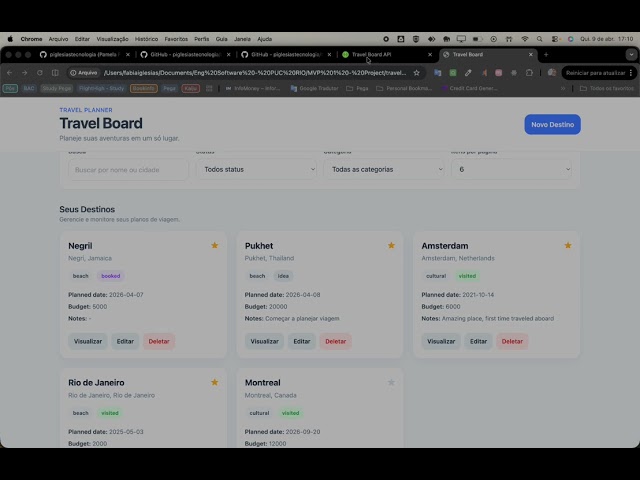Click the file path in the address bar
Viewport: 640px width, 480px height.
pyautogui.click(x=255, y=73)
